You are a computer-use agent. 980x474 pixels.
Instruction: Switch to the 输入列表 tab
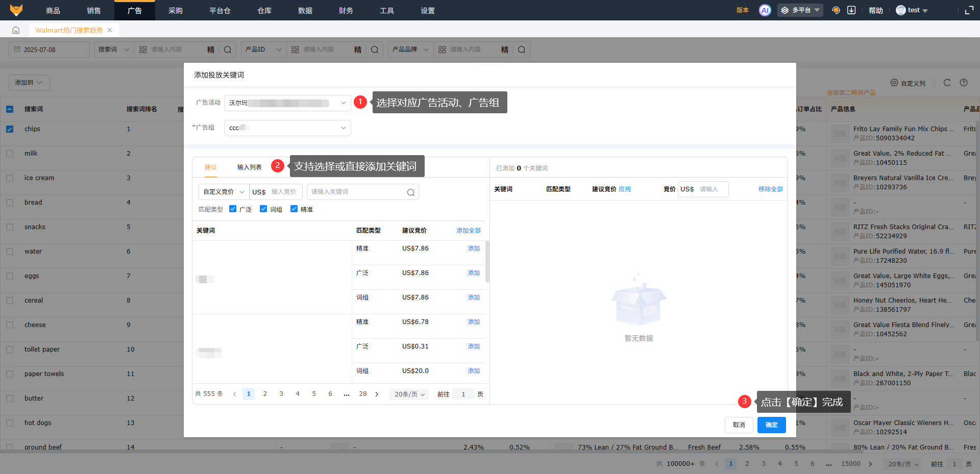[x=249, y=167]
